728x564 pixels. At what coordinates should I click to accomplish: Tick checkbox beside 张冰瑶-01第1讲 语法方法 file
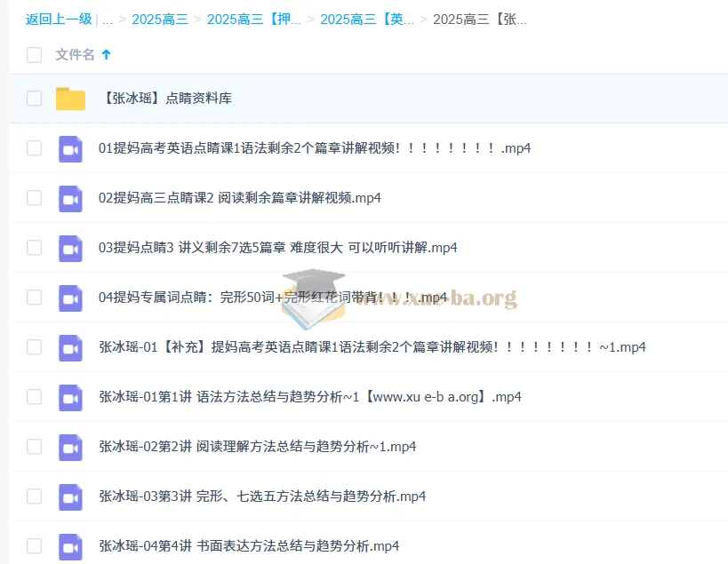[34, 397]
